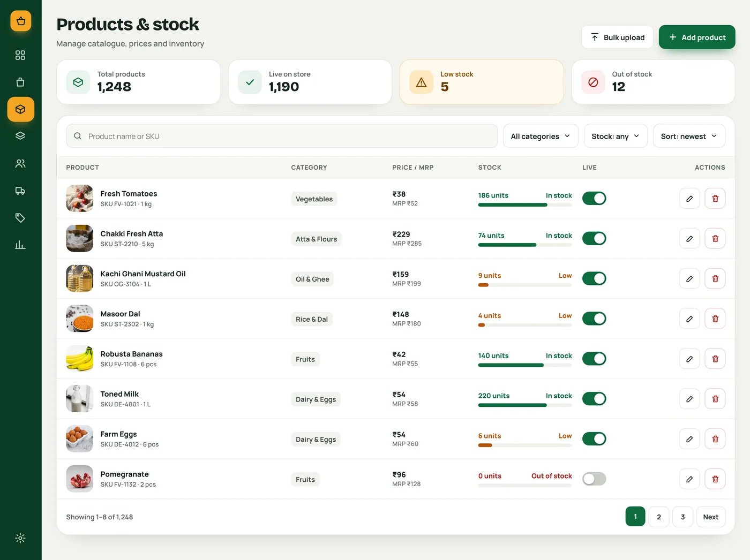Open the Robusta Bananas product thumbnail
Image resolution: width=750 pixels, height=560 pixels.
[x=80, y=359]
